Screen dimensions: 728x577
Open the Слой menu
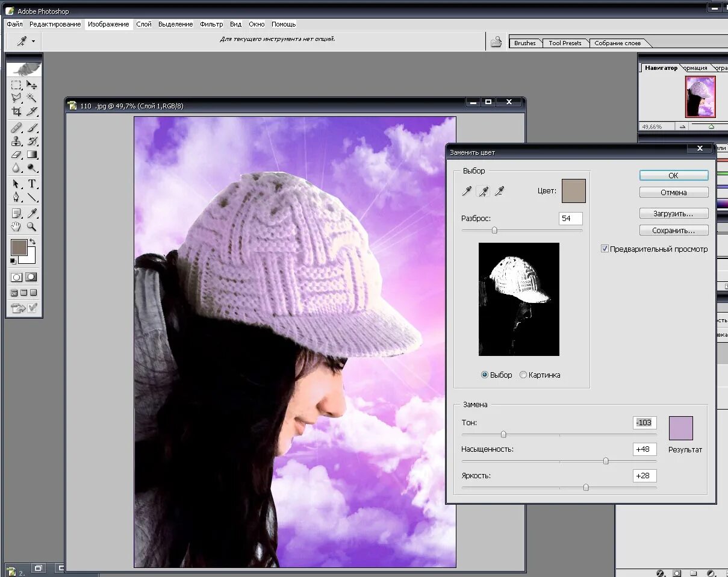point(144,24)
